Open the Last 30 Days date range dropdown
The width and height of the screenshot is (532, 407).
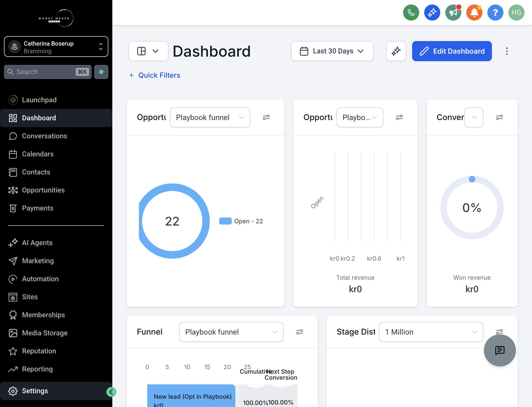tap(332, 51)
